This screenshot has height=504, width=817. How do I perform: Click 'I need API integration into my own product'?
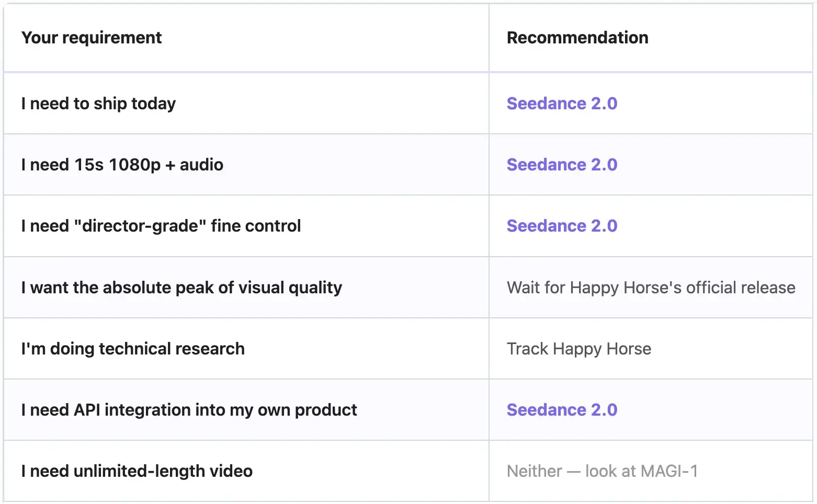click(x=189, y=410)
